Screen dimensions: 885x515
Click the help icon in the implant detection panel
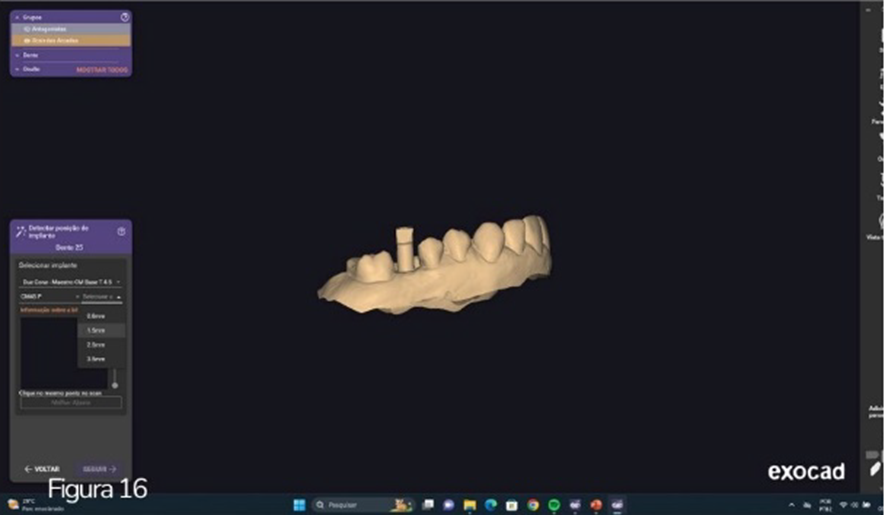point(121,231)
